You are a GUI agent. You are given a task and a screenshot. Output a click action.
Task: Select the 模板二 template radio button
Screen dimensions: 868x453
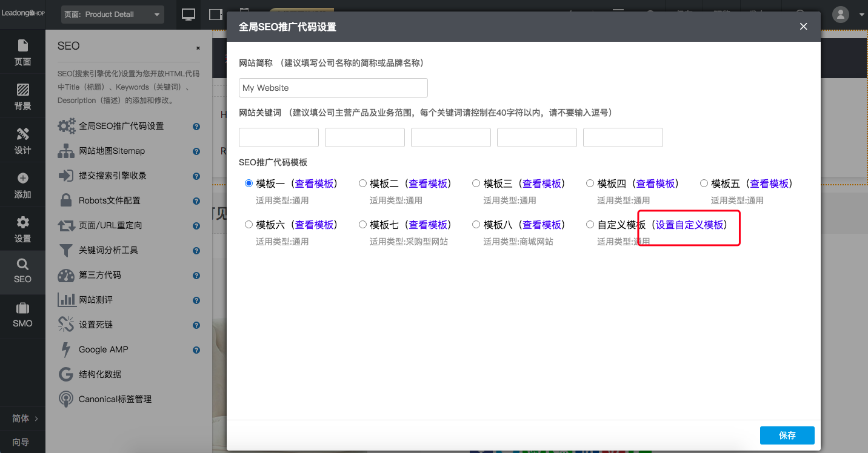[x=362, y=183]
